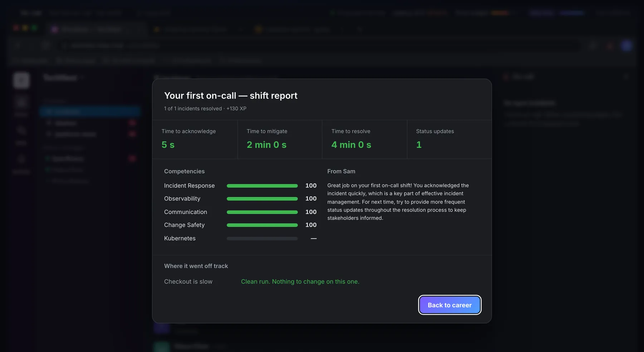The height and width of the screenshot is (352, 644).
Task: Click the 'Status updates' label
Action: click(435, 131)
